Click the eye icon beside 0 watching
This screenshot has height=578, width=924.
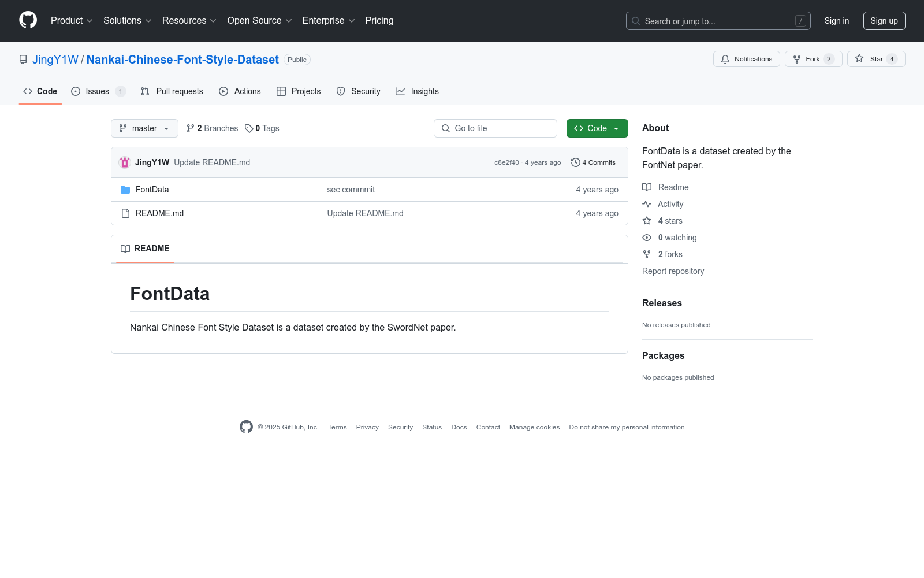click(647, 238)
